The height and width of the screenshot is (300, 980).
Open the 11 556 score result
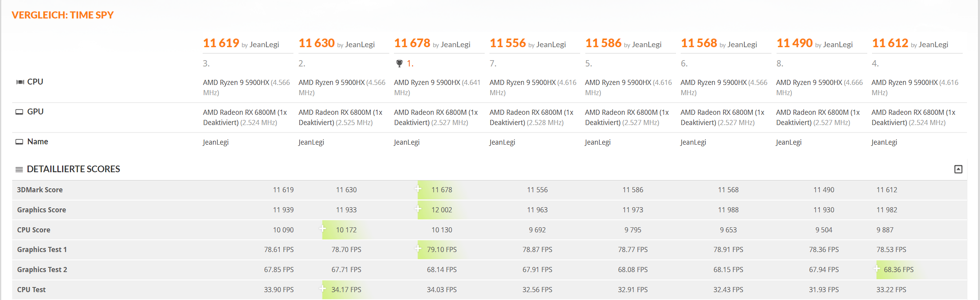coord(507,43)
